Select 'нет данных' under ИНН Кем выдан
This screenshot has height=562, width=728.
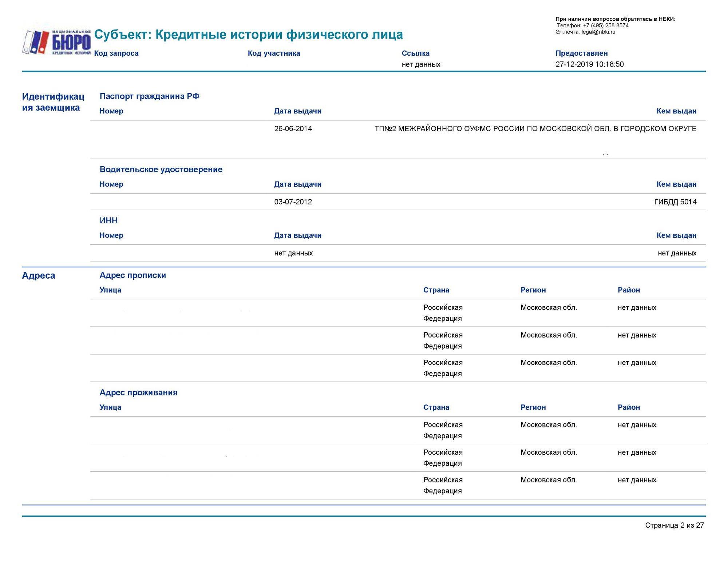[677, 253]
